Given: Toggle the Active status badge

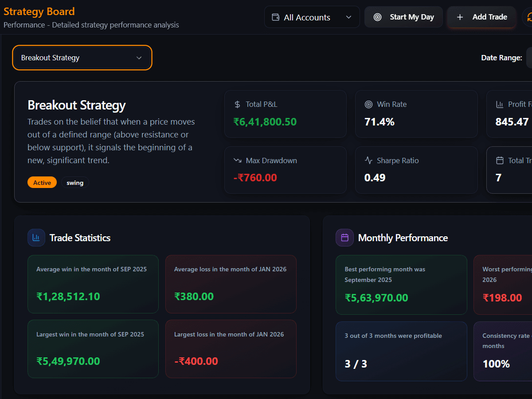Looking at the screenshot, I should click(42, 182).
